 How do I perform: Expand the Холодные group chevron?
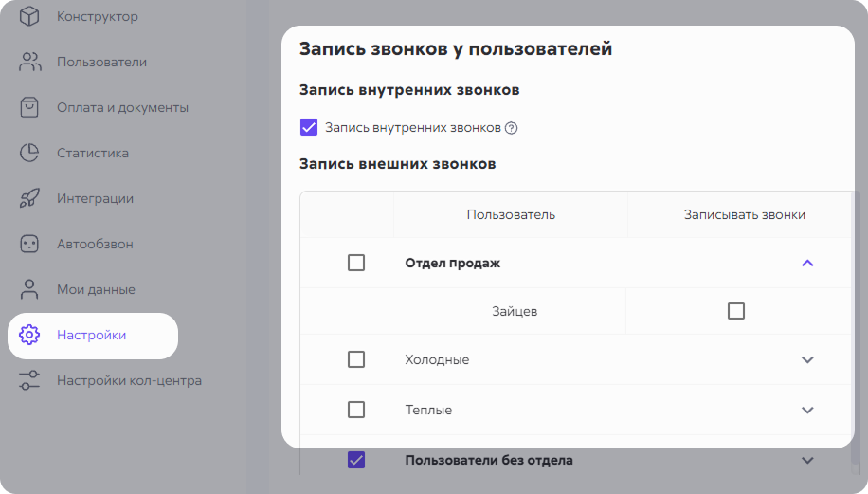[x=807, y=360]
